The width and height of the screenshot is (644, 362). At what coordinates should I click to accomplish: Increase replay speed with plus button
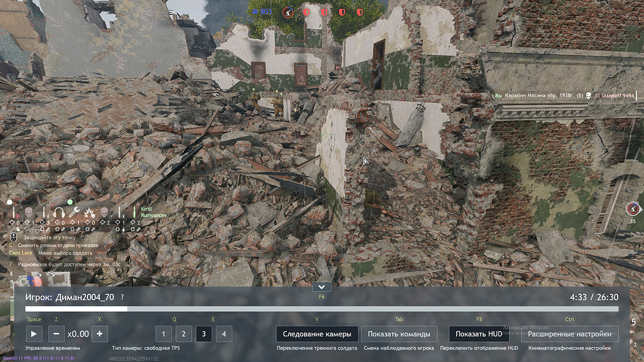[x=99, y=334]
